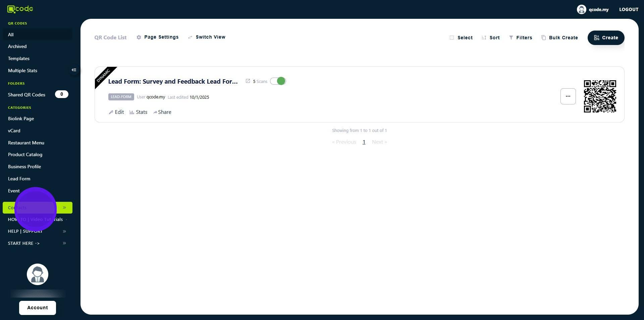Click LOGOUT in the top bar

pos(629,9)
